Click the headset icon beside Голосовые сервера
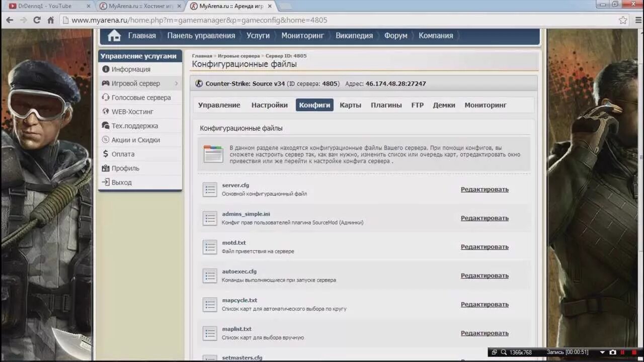Screen dimensions: 644x362 point(106,98)
